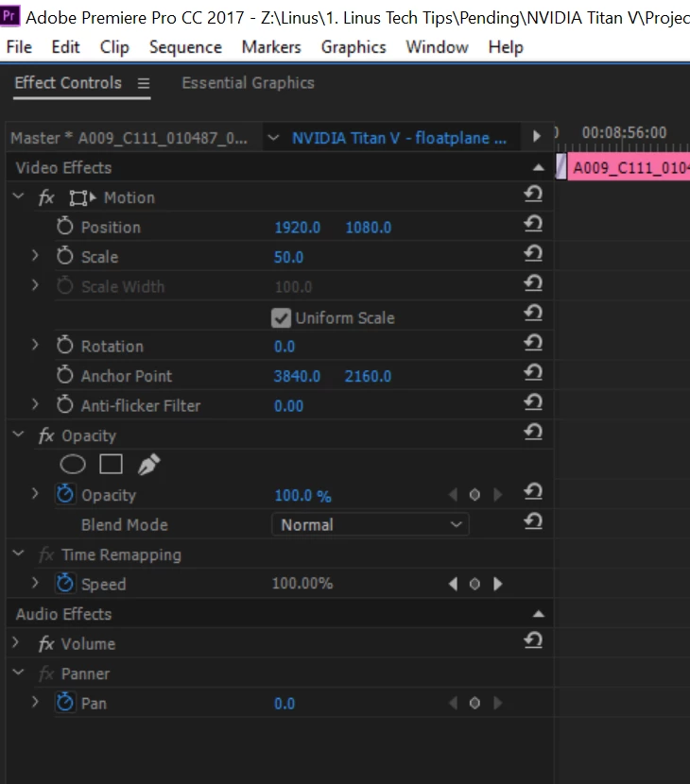Create an ellipse mask for Opacity
Screen dimensions: 690x784
click(73, 465)
